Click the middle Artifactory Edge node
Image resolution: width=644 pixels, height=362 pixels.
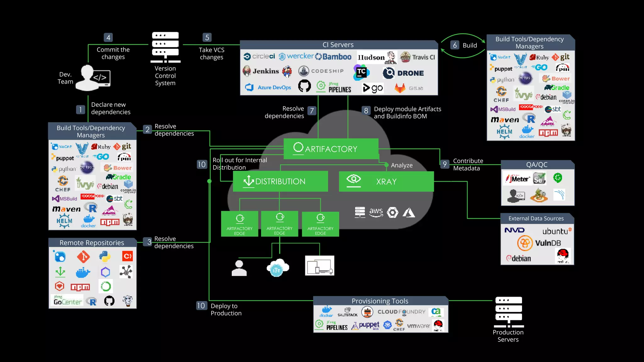pos(279,223)
